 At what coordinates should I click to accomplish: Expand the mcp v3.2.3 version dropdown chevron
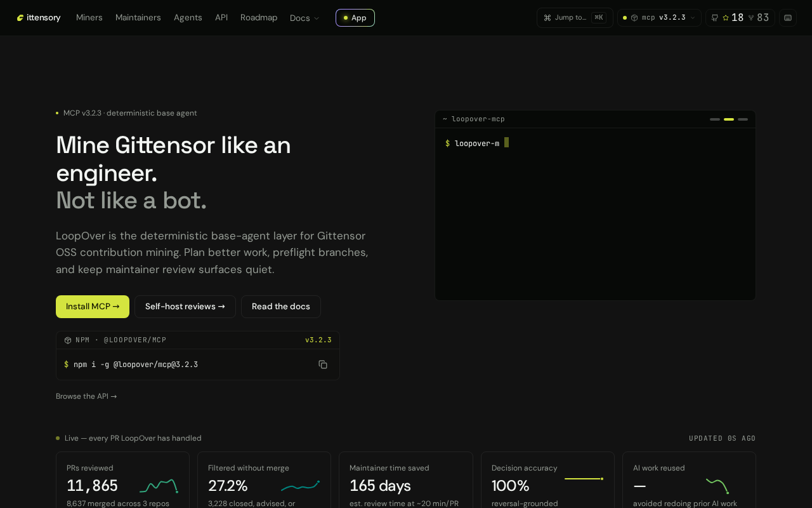693,18
